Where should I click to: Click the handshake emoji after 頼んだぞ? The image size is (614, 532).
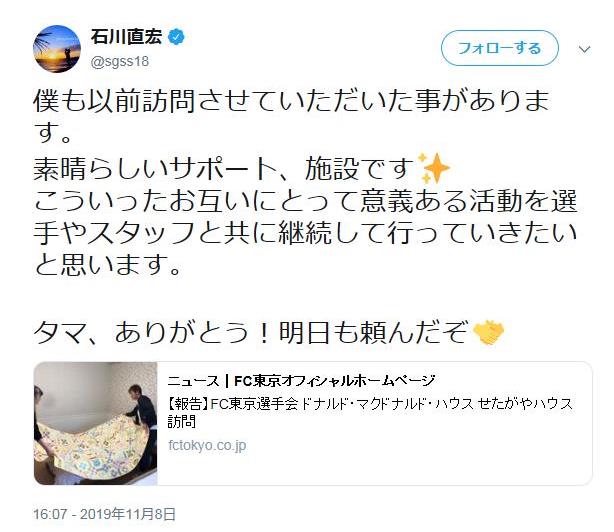(488, 332)
